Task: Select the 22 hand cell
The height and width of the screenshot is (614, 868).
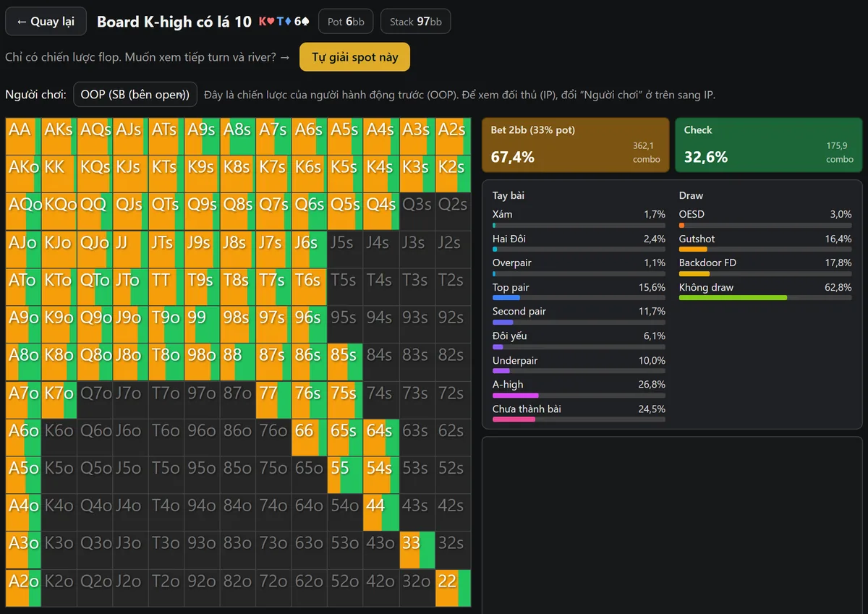Action: pos(454,588)
